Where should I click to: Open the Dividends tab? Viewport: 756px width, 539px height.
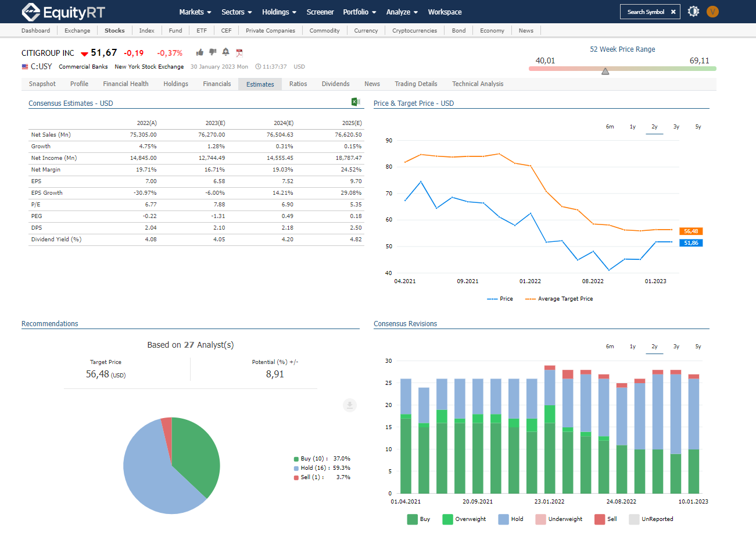(x=336, y=84)
